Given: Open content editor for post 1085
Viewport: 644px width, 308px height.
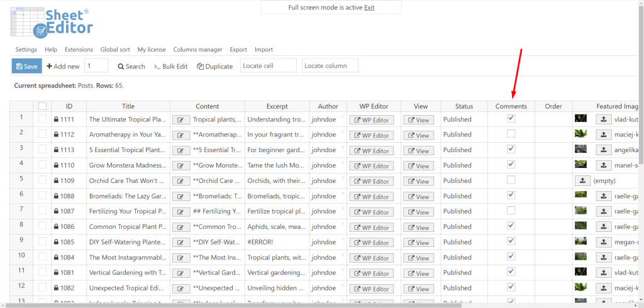Looking at the screenshot, I should click(180, 243).
